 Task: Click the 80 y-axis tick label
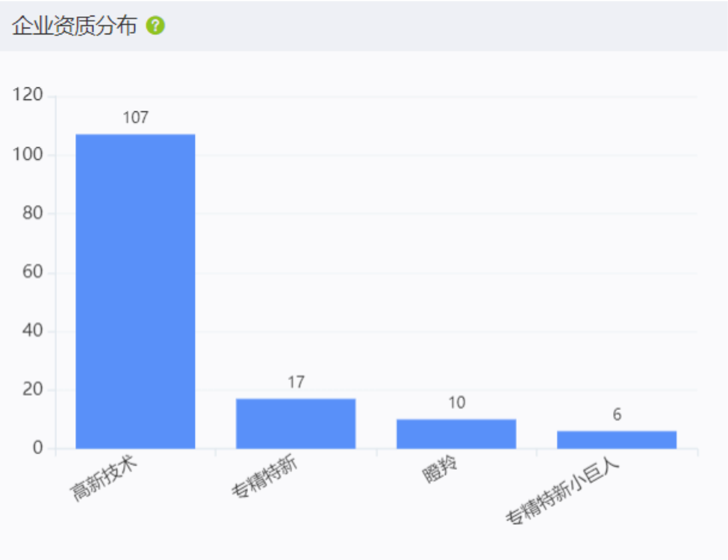(33, 213)
